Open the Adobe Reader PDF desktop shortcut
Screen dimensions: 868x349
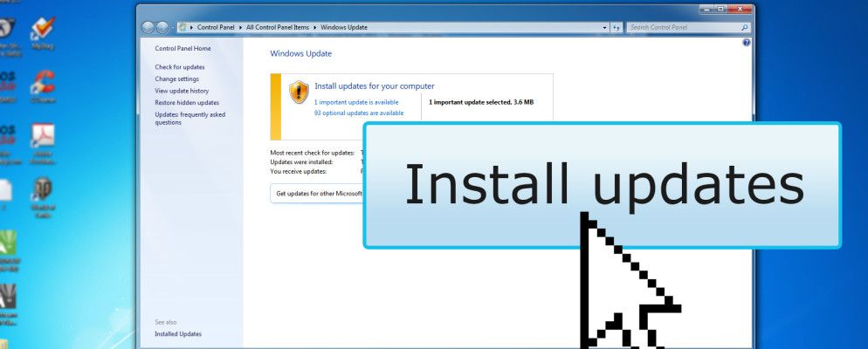pos(43,143)
